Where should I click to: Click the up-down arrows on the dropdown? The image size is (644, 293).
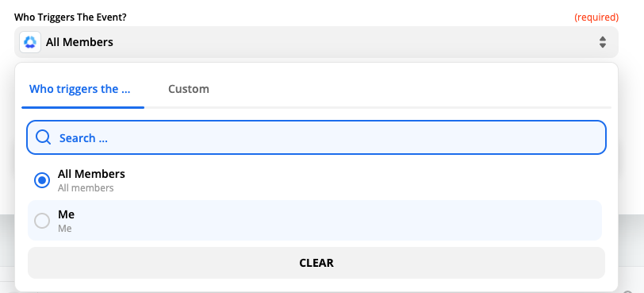pyautogui.click(x=603, y=42)
